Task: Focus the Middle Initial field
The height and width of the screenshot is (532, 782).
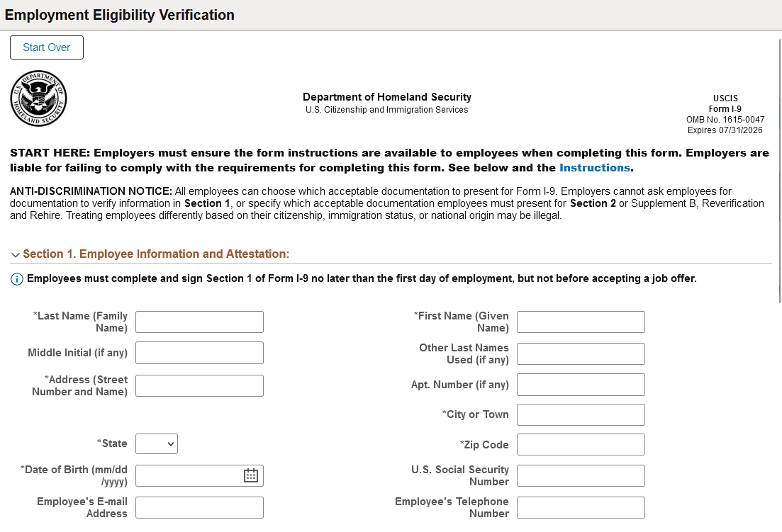Action: [199, 353]
